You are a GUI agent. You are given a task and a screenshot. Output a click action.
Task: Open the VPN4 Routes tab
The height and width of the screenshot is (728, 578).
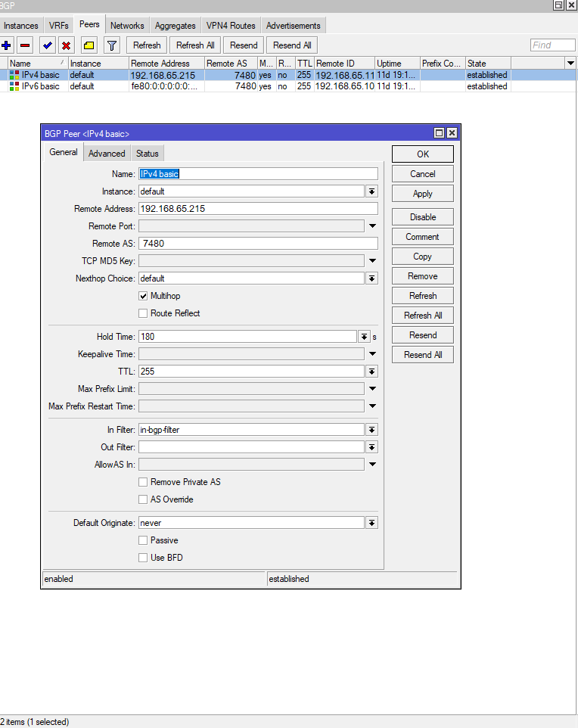[x=231, y=26]
